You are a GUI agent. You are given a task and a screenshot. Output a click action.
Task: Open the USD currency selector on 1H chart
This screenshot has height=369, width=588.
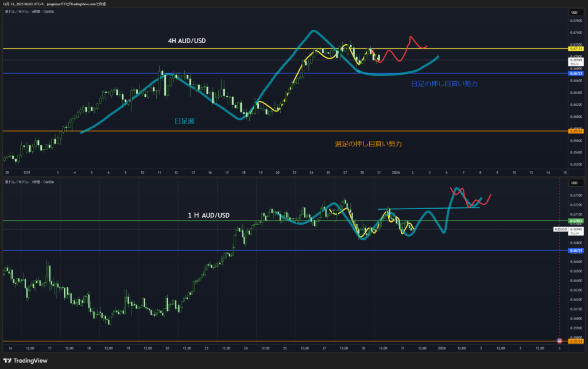click(x=574, y=183)
